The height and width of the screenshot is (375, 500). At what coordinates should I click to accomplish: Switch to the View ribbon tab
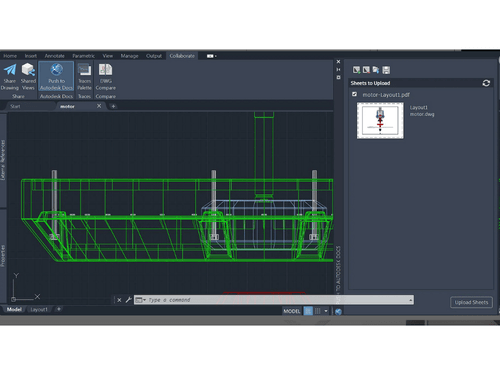(x=108, y=56)
